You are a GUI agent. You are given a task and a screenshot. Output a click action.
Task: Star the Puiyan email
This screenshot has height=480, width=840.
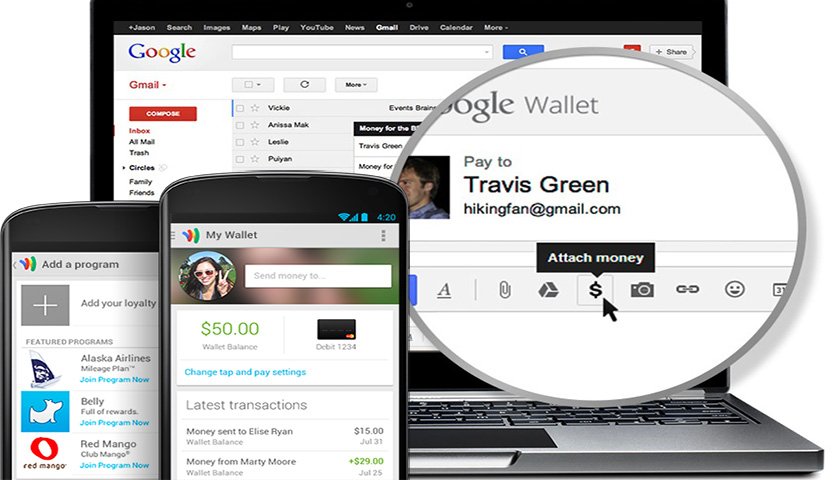(x=255, y=159)
